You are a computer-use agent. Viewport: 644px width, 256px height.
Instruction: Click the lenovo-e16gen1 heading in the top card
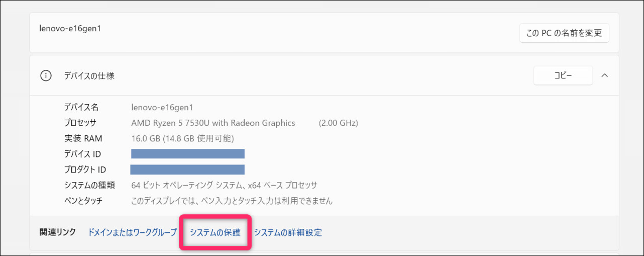pos(70,28)
